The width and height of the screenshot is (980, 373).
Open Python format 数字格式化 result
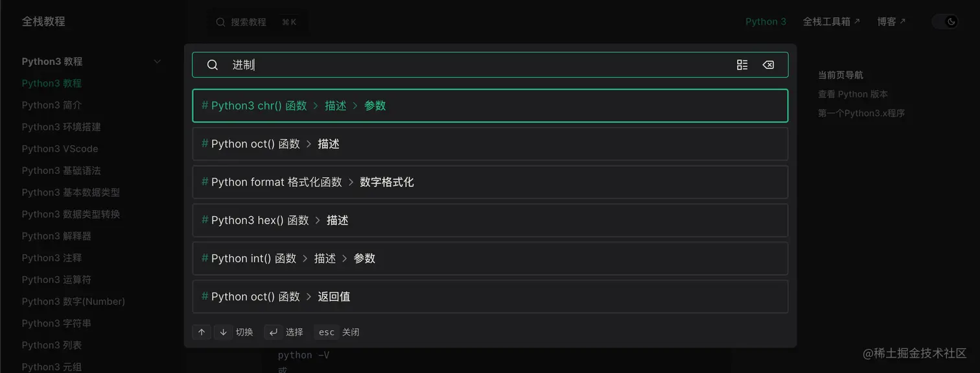490,182
